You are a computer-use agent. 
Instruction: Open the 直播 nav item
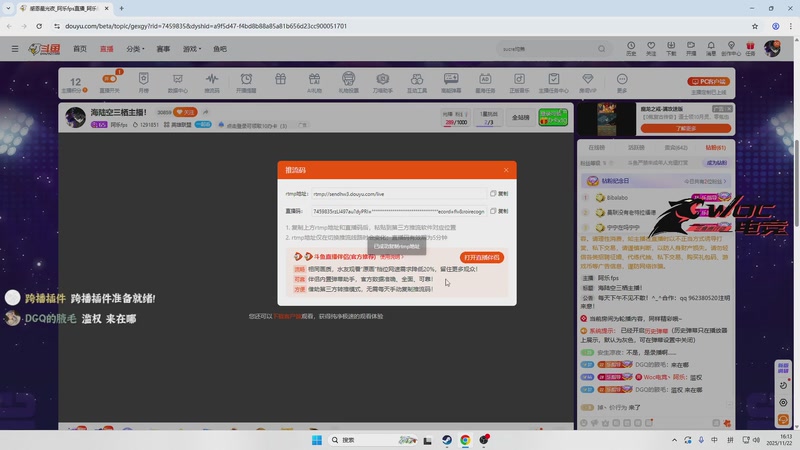pos(107,49)
